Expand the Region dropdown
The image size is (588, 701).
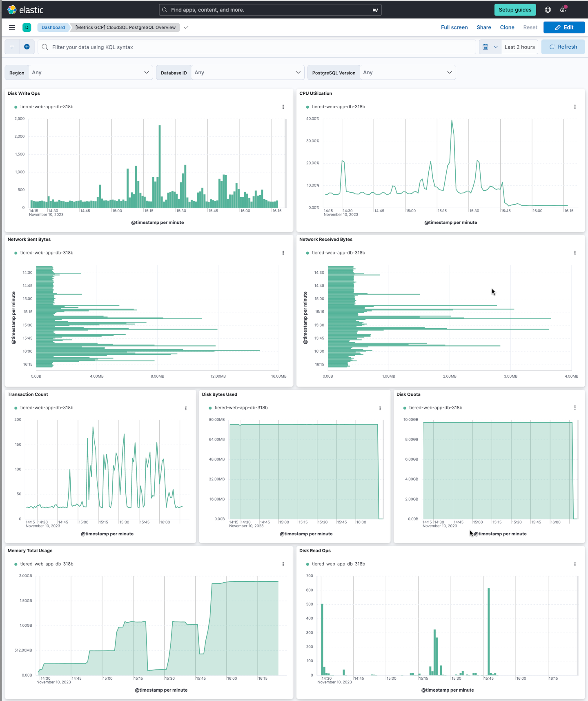click(x=91, y=73)
